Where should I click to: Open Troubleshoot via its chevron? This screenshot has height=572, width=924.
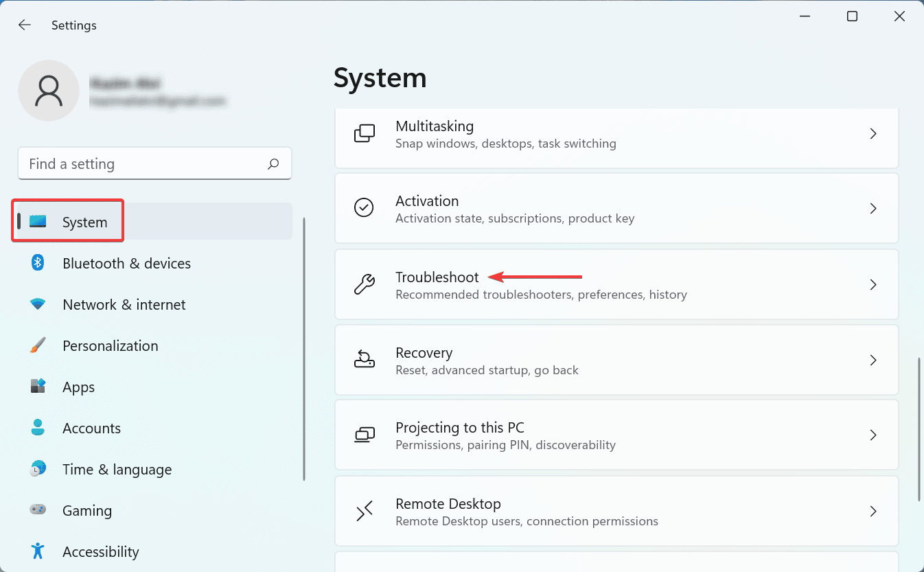873,284
